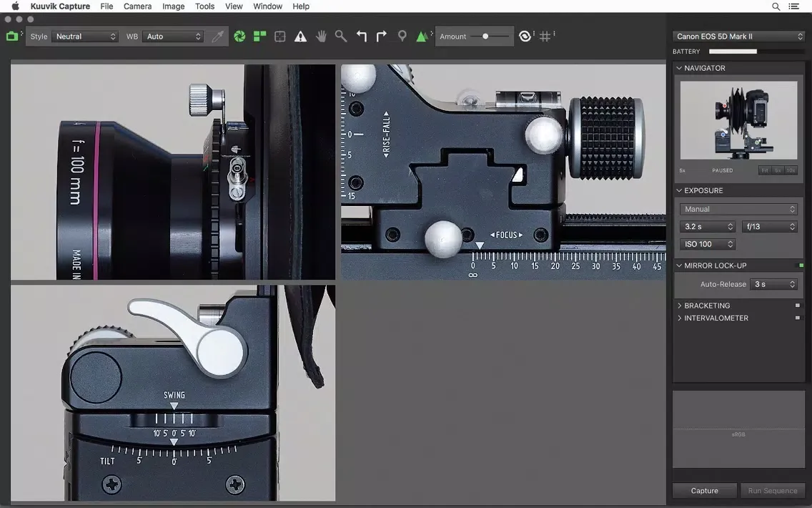Open the Tools menu
The image size is (812, 508).
[x=204, y=6]
